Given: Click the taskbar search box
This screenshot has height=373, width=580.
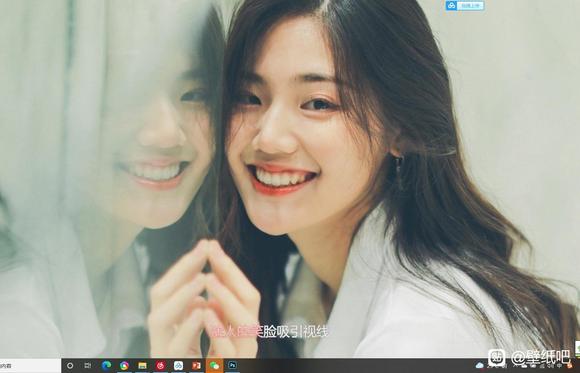Looking at the screenshot, I should [30, 366].
